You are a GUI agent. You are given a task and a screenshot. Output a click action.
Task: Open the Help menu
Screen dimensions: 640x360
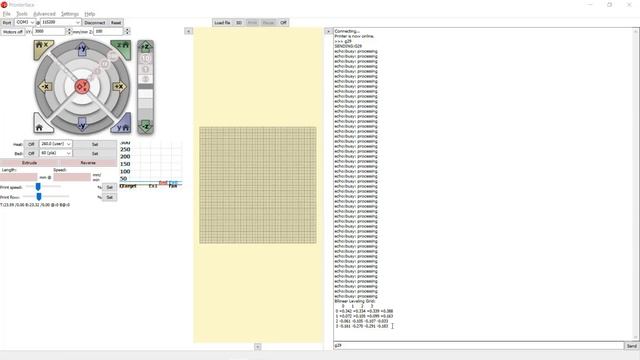(90, 14)
